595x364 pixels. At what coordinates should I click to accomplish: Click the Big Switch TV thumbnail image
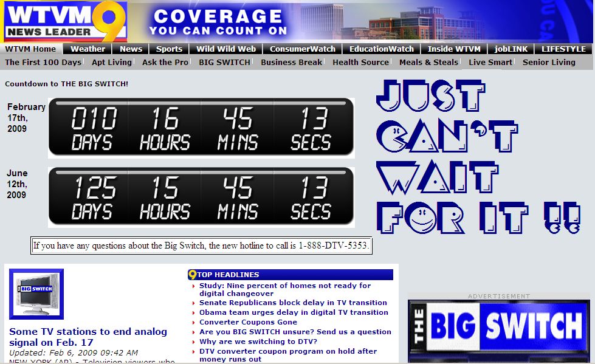pos(36,294)
